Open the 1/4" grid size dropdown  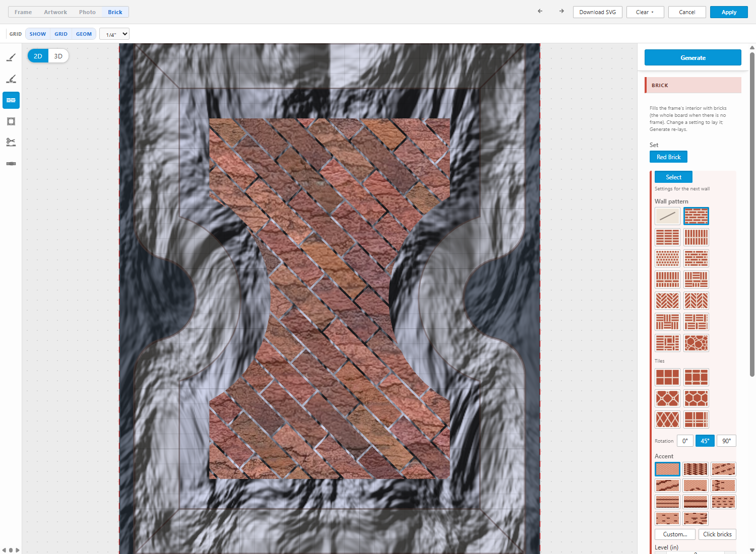114,34
